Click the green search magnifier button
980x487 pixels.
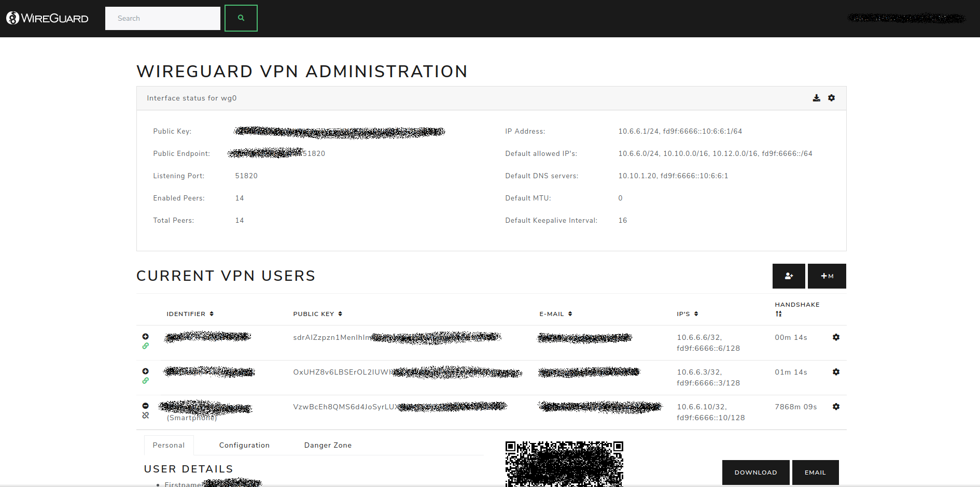click(x=241, y=18)
